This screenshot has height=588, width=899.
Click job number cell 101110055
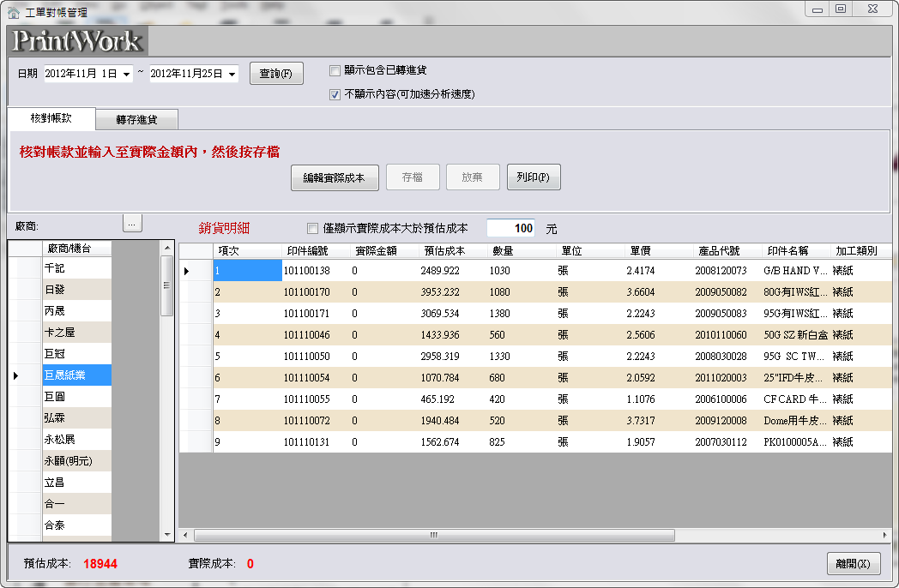point(316,399)
